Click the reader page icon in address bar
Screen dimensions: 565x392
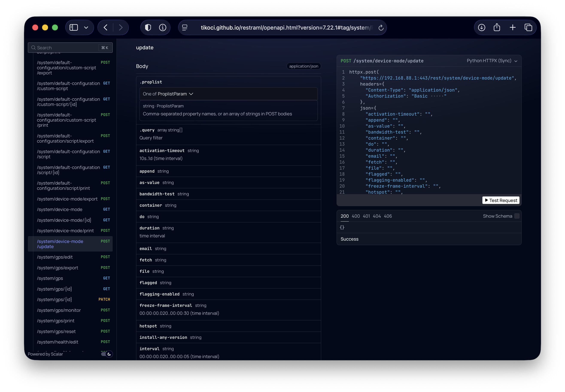[185, 27]
